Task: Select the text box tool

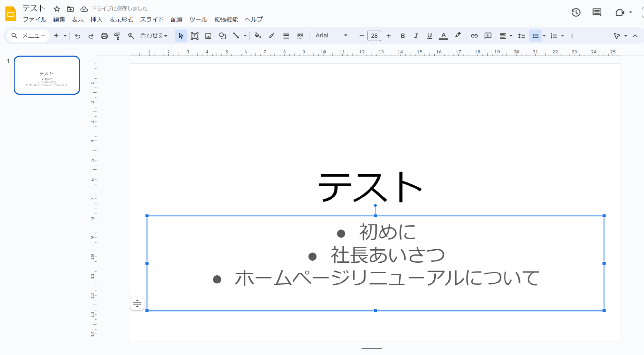Action: 194,36
